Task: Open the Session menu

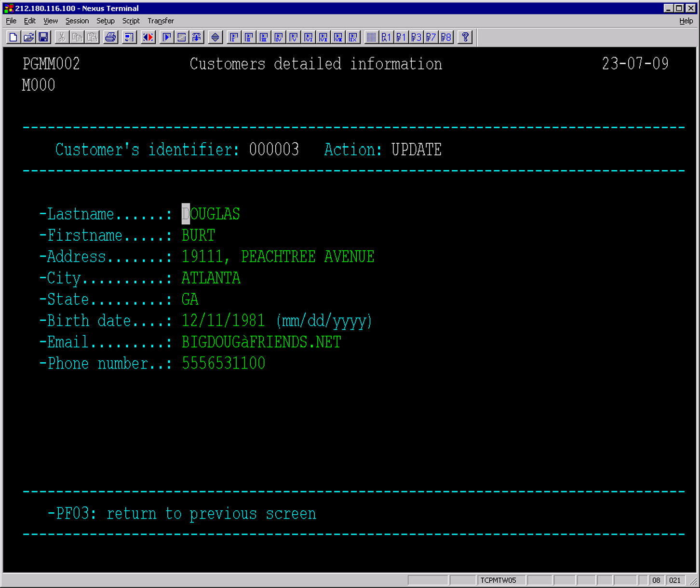Action: (77, 21)
